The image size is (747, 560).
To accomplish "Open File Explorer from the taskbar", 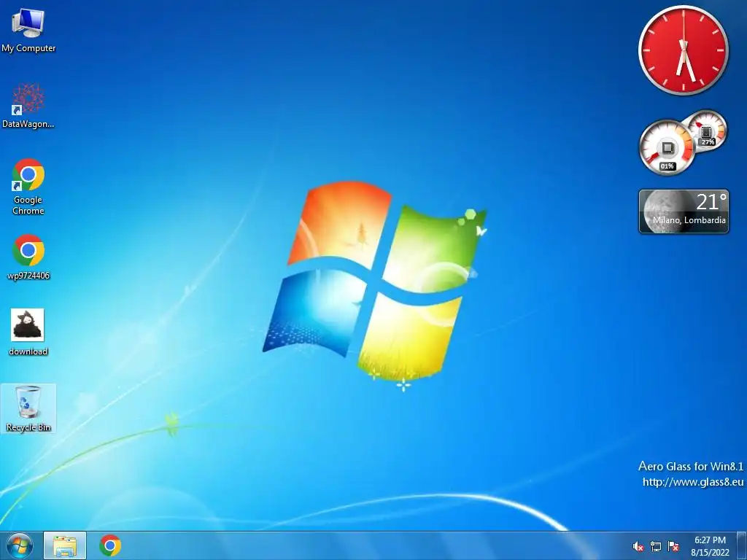I will pos(65,545).
